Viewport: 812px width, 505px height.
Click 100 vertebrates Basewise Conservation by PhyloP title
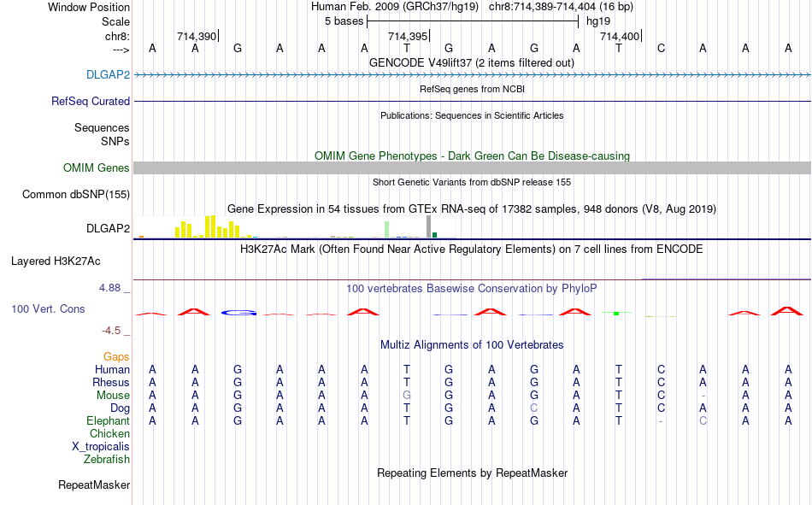pos(472,289)
